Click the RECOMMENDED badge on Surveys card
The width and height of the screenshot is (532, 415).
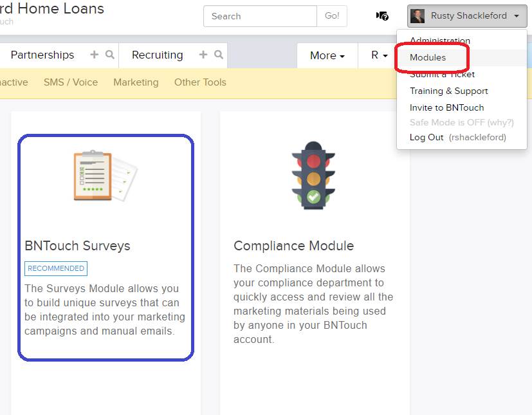coord(56,268)
